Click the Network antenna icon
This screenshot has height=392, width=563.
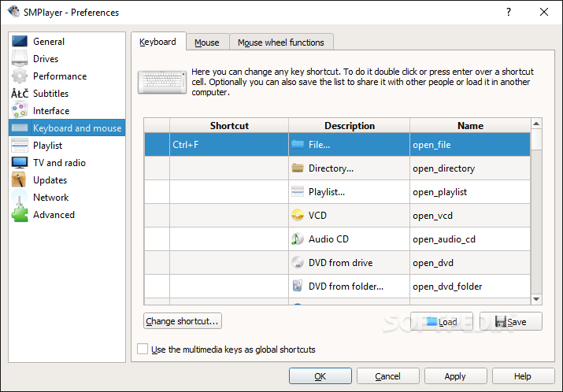(20, 197)
